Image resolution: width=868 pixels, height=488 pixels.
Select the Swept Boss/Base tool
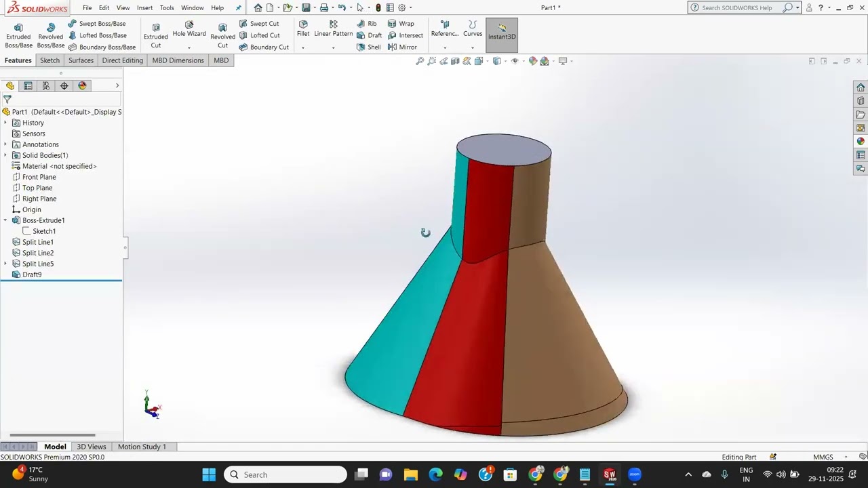pos(96,24)
